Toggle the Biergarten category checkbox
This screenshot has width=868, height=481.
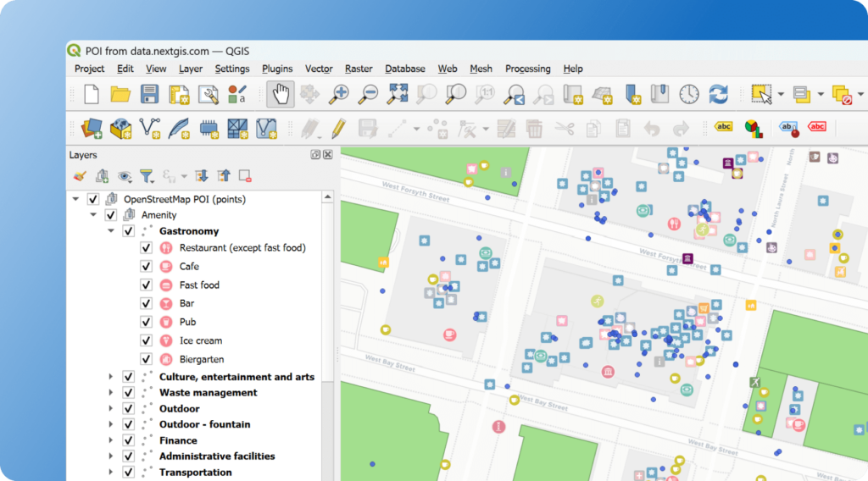[x=146, y=359]
